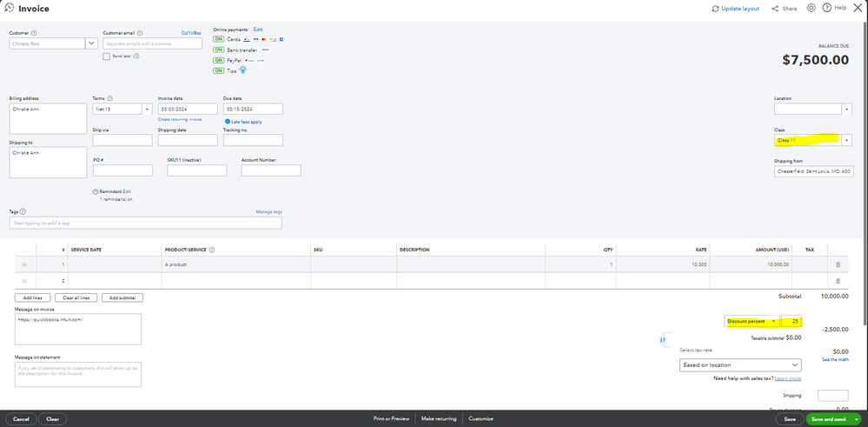Expand the Save and send dropdown arrow
Image resolution: width=868 pixels, height=427 pixels.
[x=857, y=419]
